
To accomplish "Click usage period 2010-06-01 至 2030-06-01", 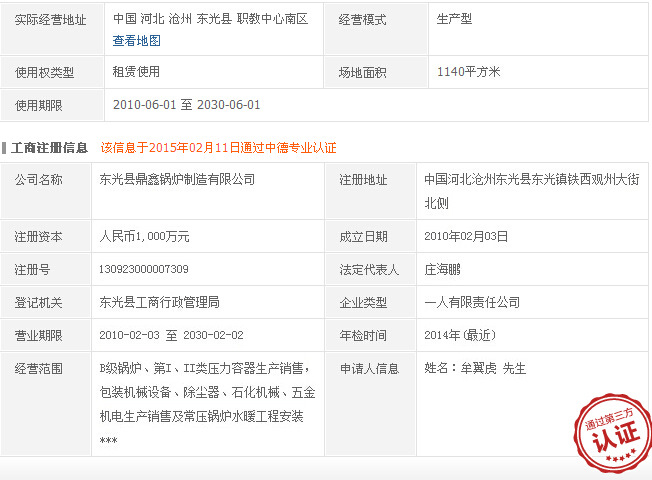I will point(187,105).
